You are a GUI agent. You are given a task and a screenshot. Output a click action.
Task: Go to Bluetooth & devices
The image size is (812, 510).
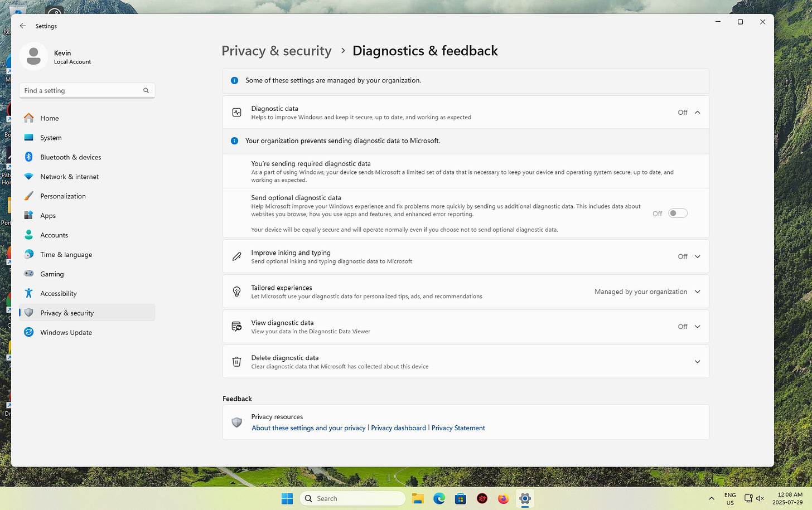(x=87, y=157)
